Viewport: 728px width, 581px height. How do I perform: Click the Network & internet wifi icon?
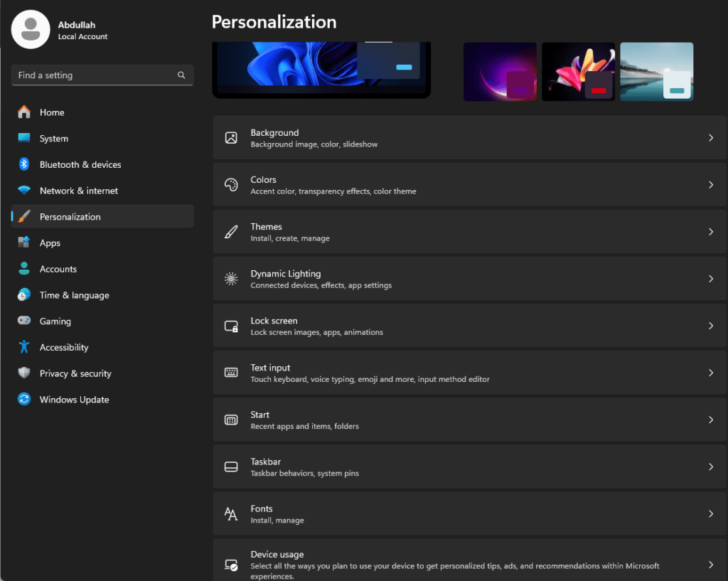pos(23,191)
